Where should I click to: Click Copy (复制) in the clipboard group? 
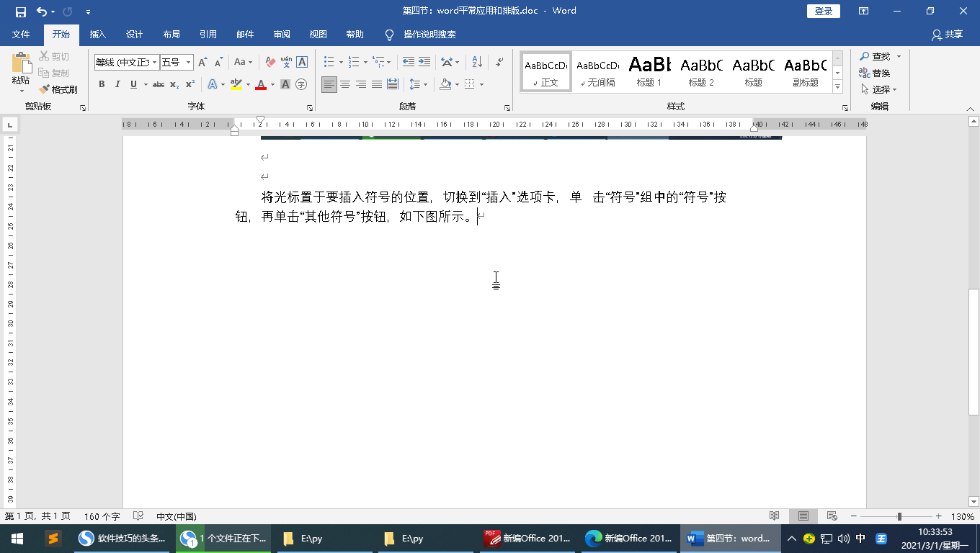tap(54, 73)
